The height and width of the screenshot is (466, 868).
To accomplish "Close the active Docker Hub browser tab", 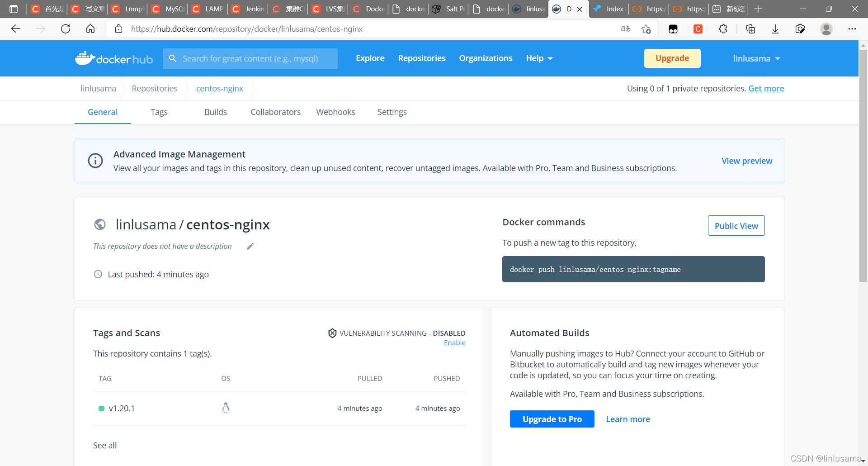I will 580,9.
